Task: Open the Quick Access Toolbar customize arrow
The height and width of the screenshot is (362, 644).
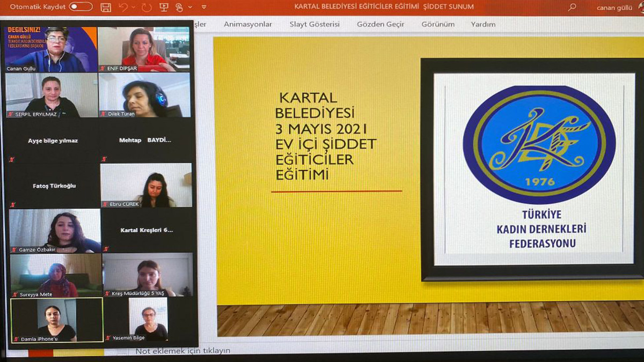Action: [203, 8]
